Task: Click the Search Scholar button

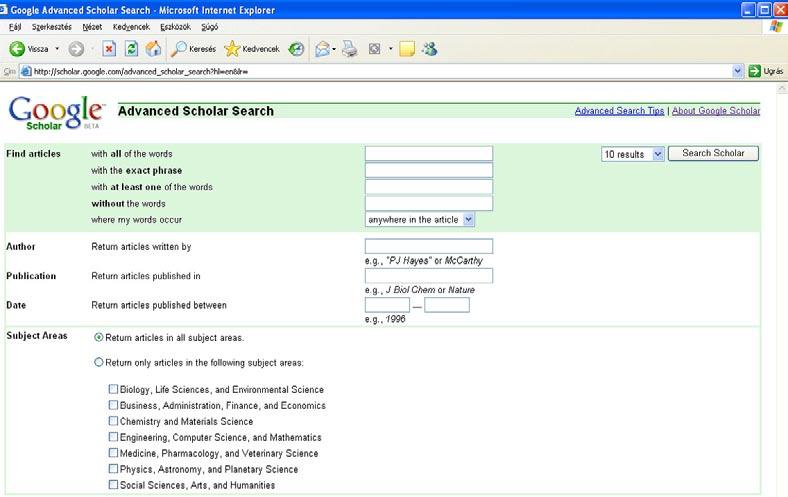Action: (713, 153)
